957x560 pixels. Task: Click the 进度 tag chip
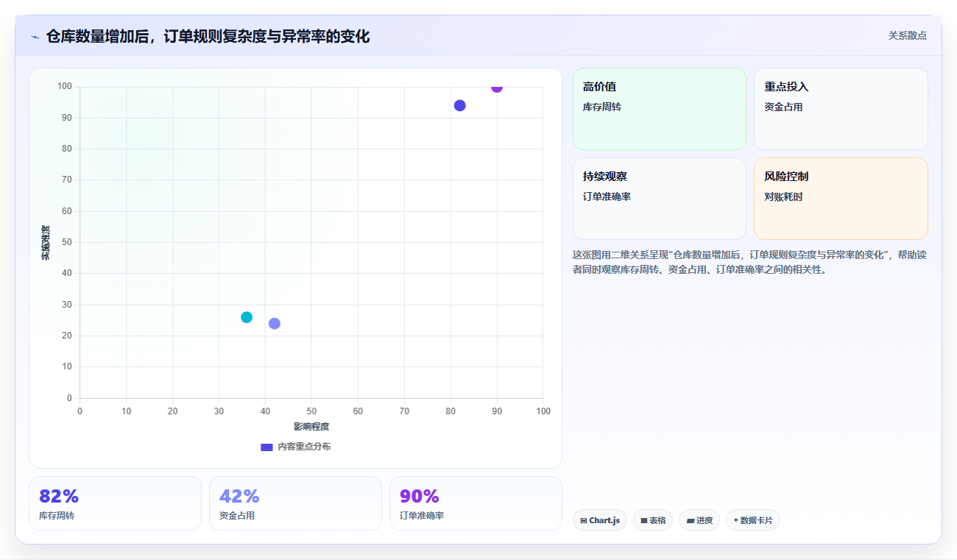699,520
